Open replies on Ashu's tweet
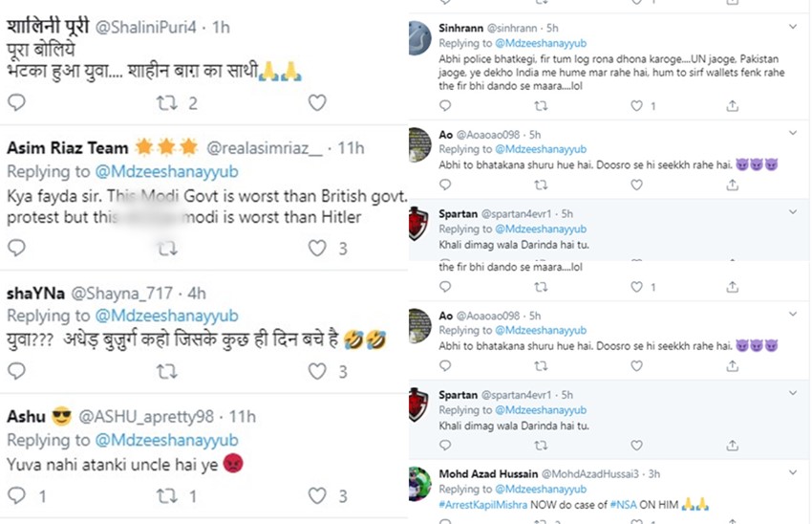Image resolution: width=812 pixels, height=524 pixels. pos(15,495)
